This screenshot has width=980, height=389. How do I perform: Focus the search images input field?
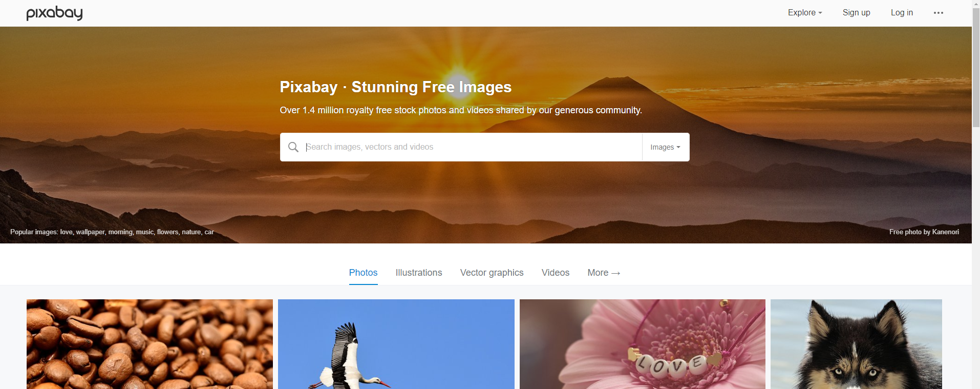click(x=471, y=147)
